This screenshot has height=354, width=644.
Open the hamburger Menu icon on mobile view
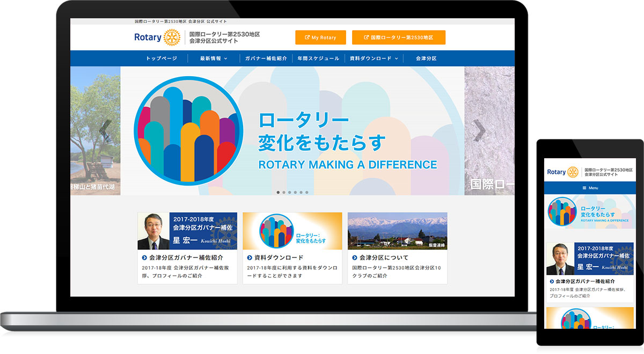[583, 188]
